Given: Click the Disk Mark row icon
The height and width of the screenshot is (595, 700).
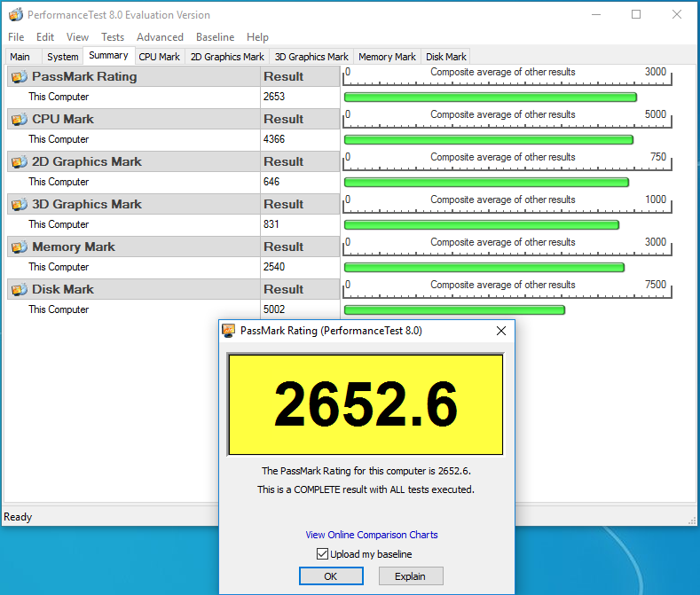Looking at the screenshot, I should point(20,289).
